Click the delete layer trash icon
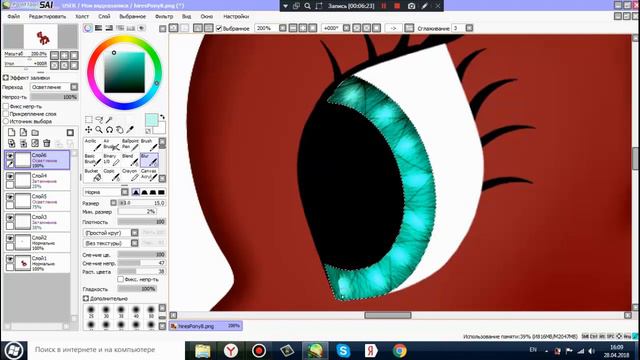This screenshot has height=360, width=640. (x=47, y=143)
